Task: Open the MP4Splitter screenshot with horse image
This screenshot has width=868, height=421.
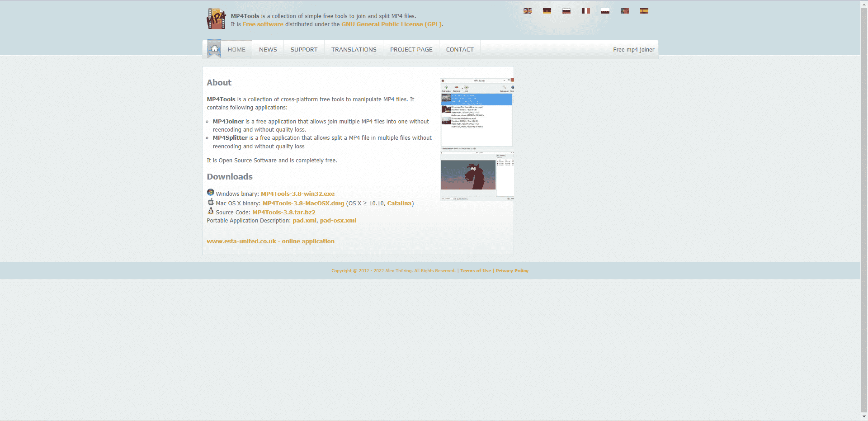Action: pos(477,176)
